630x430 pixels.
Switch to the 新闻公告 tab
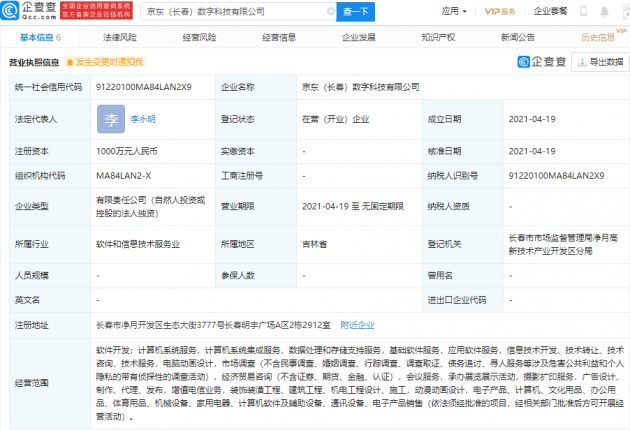pyautogui.click(x=518, y=37)
